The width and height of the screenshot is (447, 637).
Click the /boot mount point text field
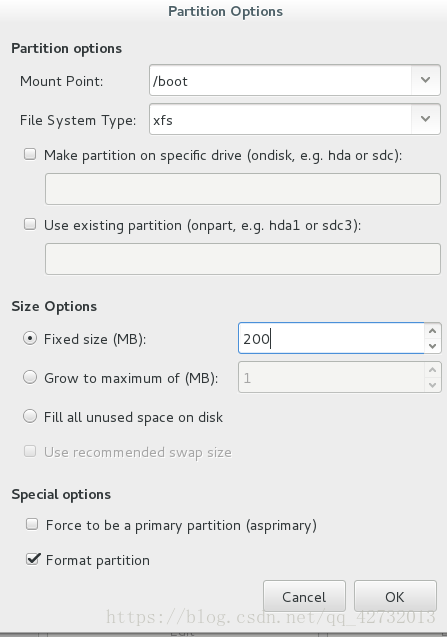[x=280, y=80]
